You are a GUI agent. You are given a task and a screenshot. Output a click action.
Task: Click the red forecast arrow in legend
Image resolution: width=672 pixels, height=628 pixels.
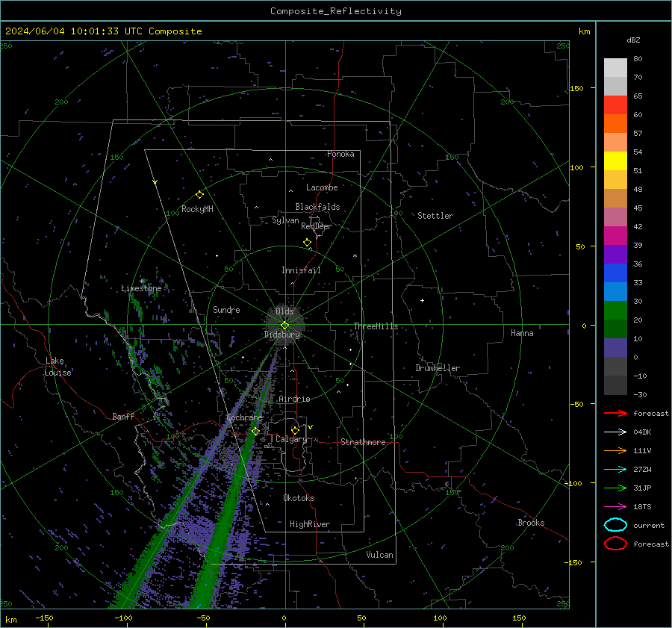615,413
